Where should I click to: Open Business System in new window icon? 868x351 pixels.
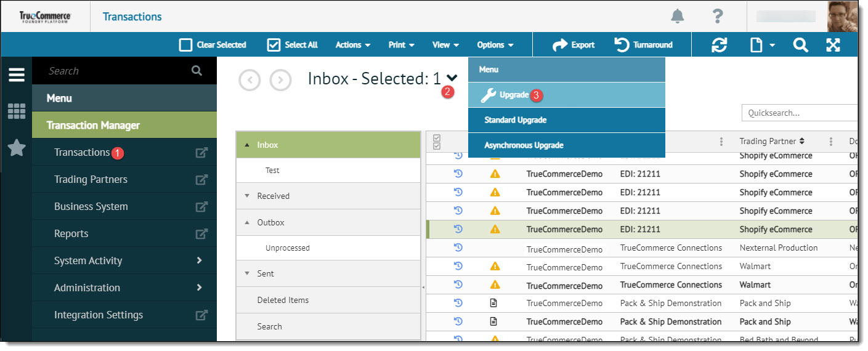click(x=201, y=207)
